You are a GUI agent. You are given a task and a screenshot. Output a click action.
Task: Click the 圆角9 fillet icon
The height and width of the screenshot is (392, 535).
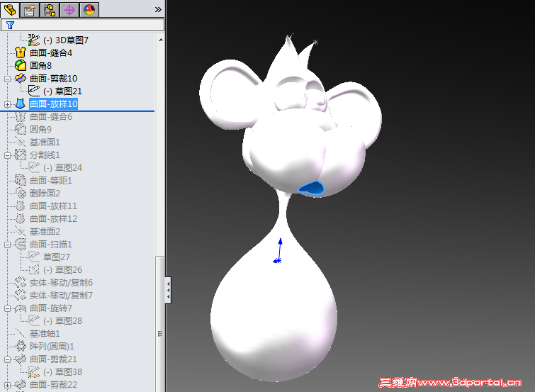click(x=21, y=129)
